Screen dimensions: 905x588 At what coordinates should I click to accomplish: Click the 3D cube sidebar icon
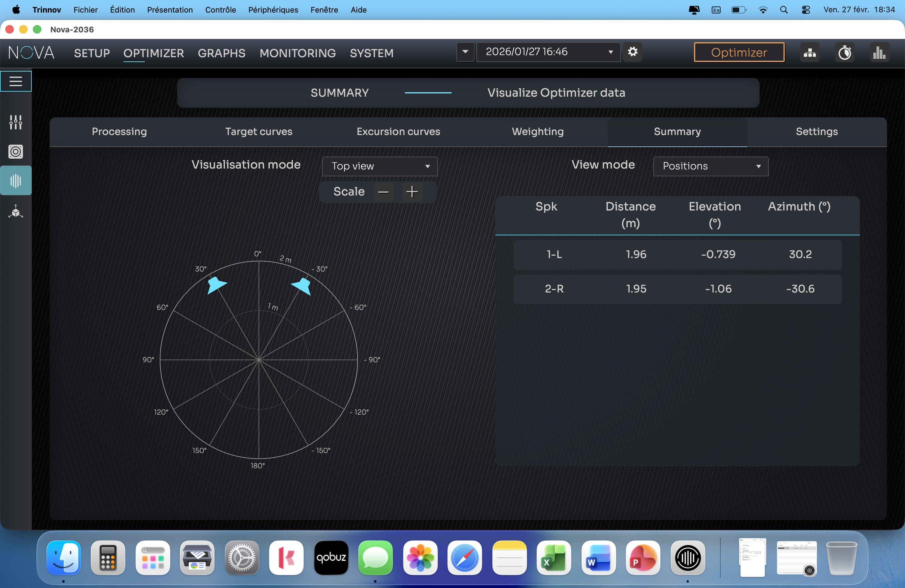click(x=16, y=211)
